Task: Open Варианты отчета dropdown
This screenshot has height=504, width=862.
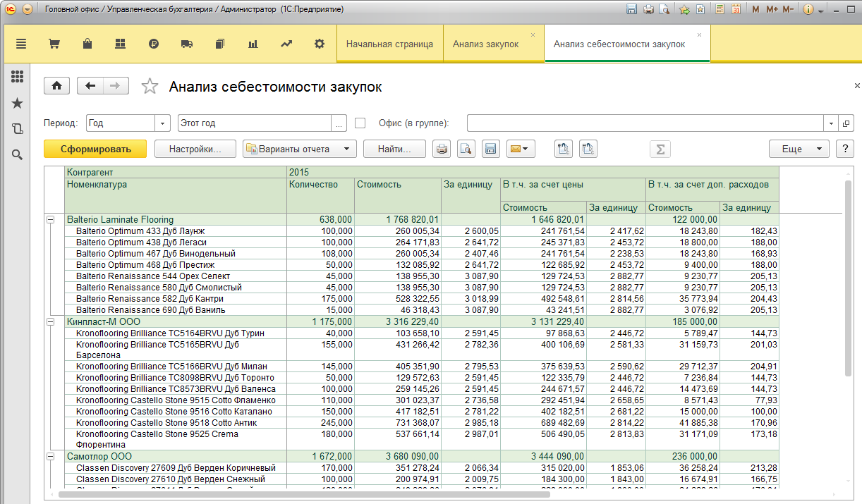Action: tap(300, 149)
